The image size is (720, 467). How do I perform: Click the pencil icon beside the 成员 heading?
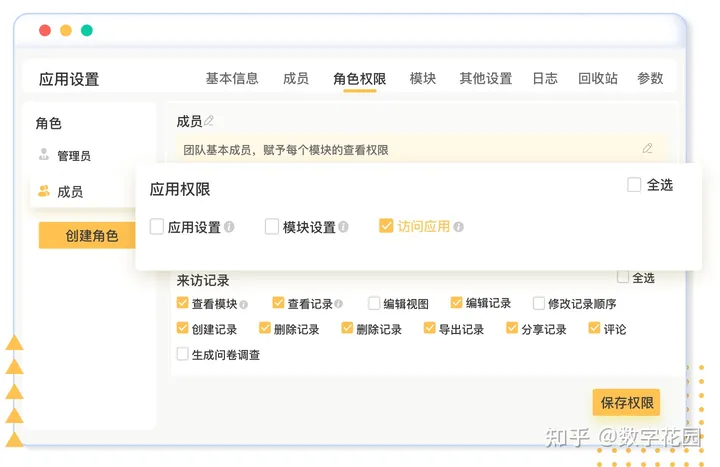(209, 120)
